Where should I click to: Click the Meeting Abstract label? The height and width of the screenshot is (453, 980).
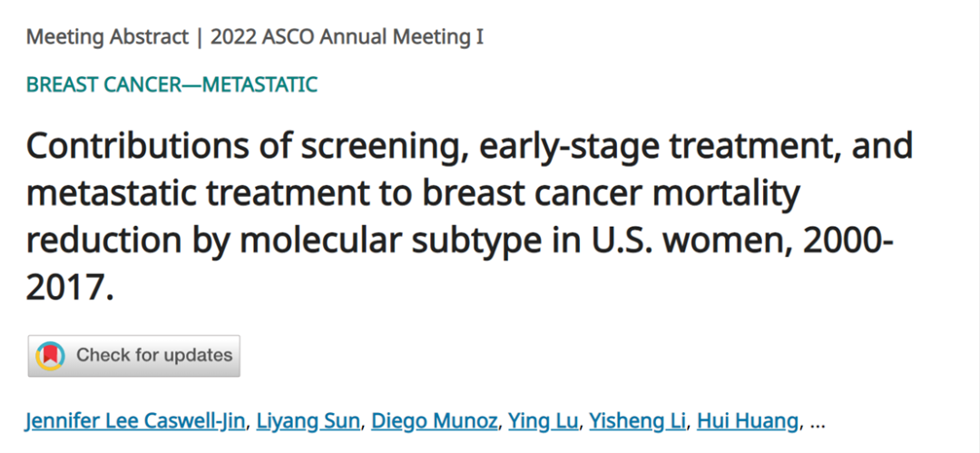coord(107,37)
